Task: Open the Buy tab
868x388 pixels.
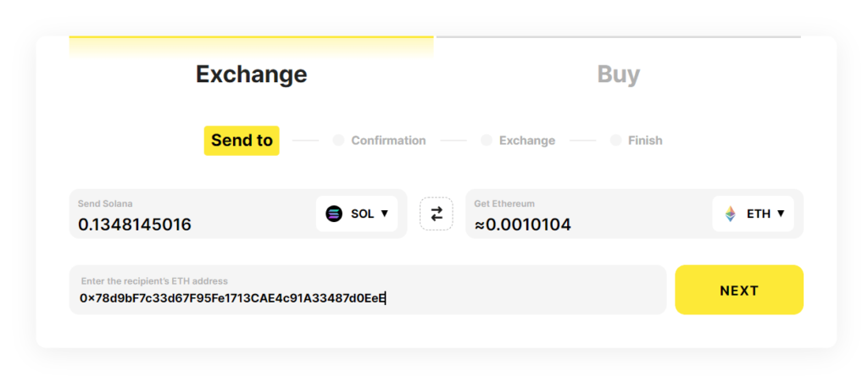Action: (x=618, y=74)
